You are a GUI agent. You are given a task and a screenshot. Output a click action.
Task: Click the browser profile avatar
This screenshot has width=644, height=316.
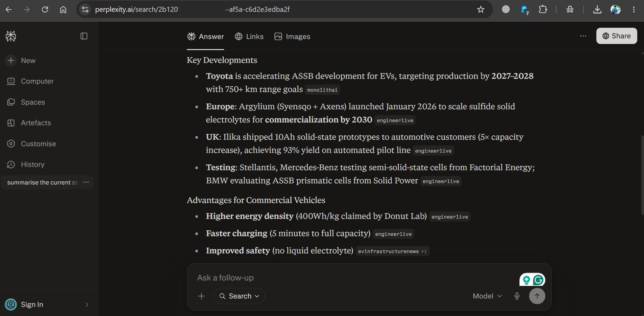coord(616,9)
